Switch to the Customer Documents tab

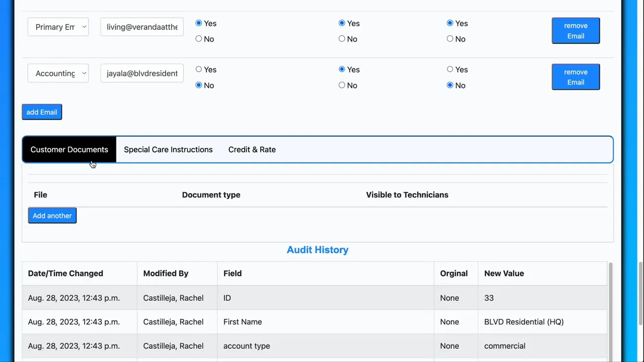coord(69,149)
